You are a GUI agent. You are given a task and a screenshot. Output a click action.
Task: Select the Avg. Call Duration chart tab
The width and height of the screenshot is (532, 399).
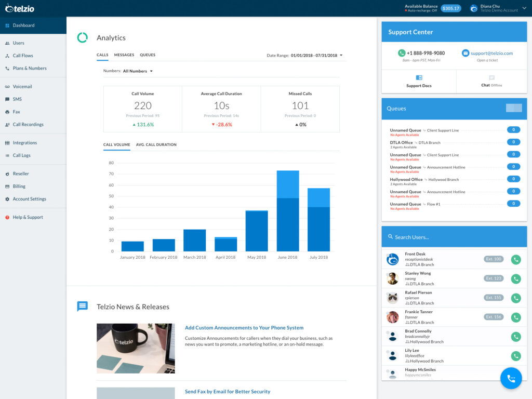156,144
